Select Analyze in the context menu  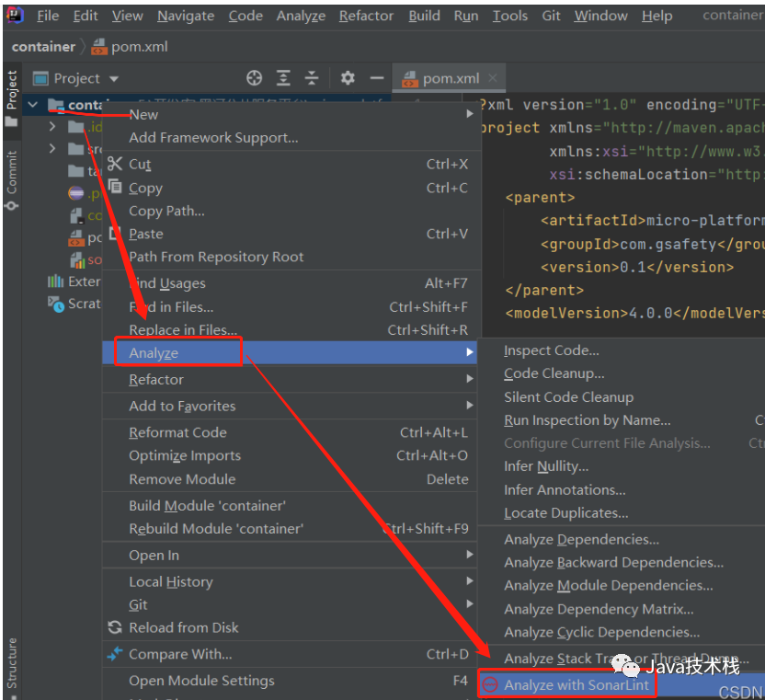(289, 352)
